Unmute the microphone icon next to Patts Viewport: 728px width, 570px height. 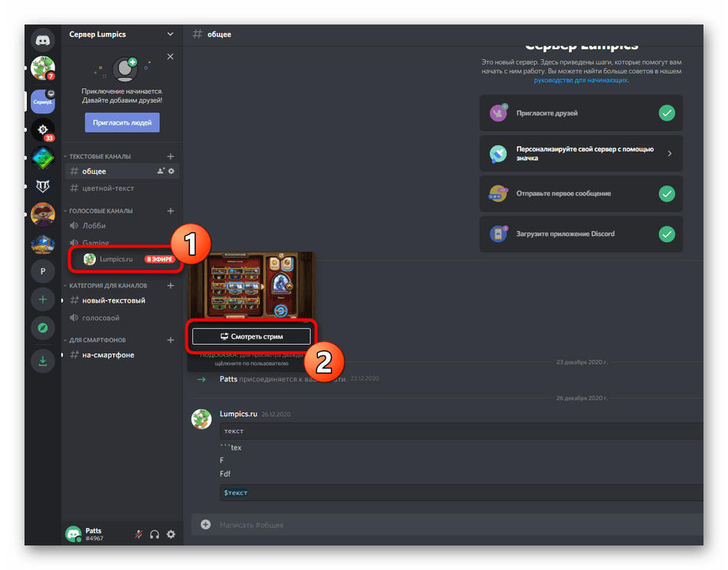coord(138,535)
